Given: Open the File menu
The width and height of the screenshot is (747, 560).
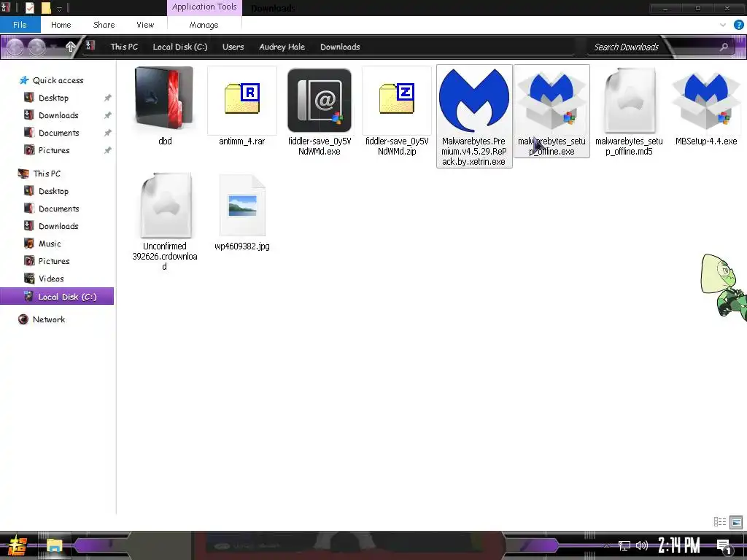Looking at the screenshot, I should [20, 25].
